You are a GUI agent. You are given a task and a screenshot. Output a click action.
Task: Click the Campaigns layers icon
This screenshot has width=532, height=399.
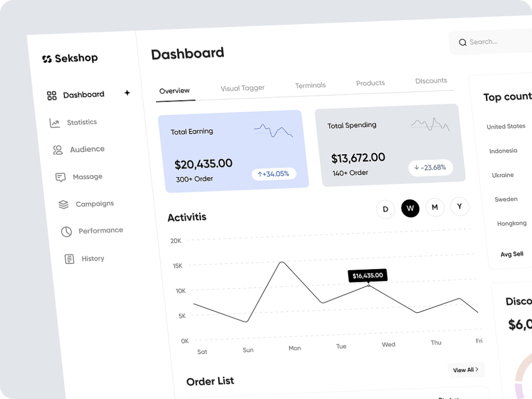click(x=63, y=204)
